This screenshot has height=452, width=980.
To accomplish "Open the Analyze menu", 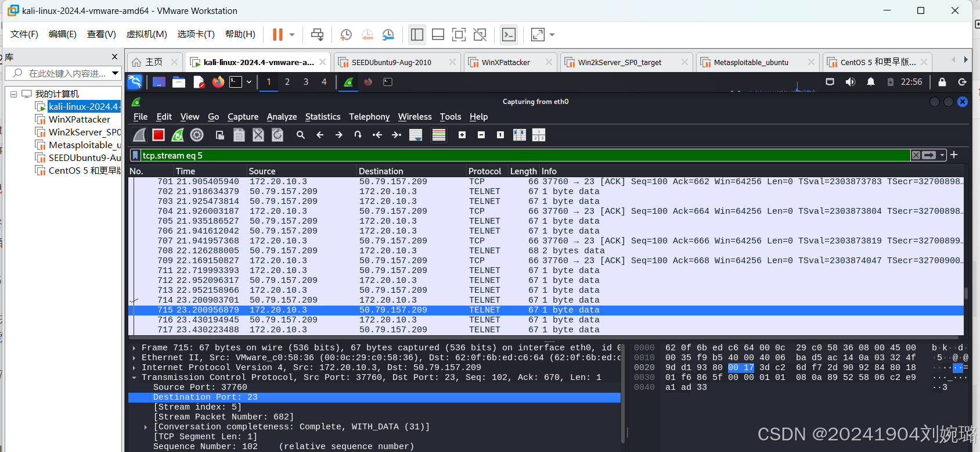I will click(282, 117).
